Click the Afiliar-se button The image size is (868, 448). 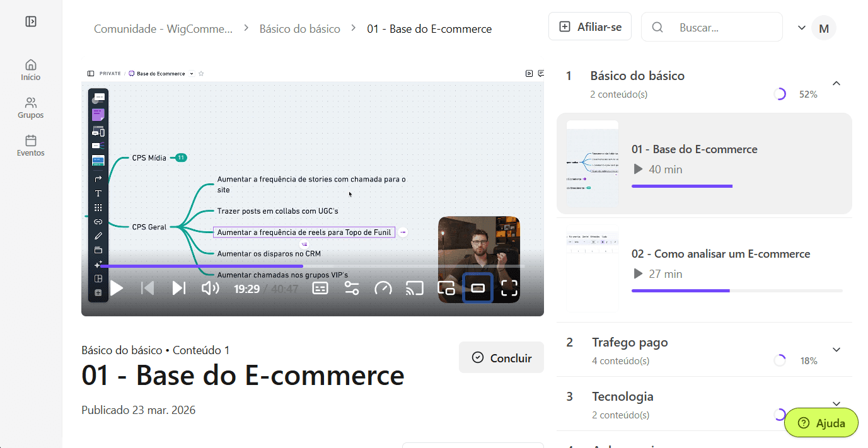[x=590, y=26]
